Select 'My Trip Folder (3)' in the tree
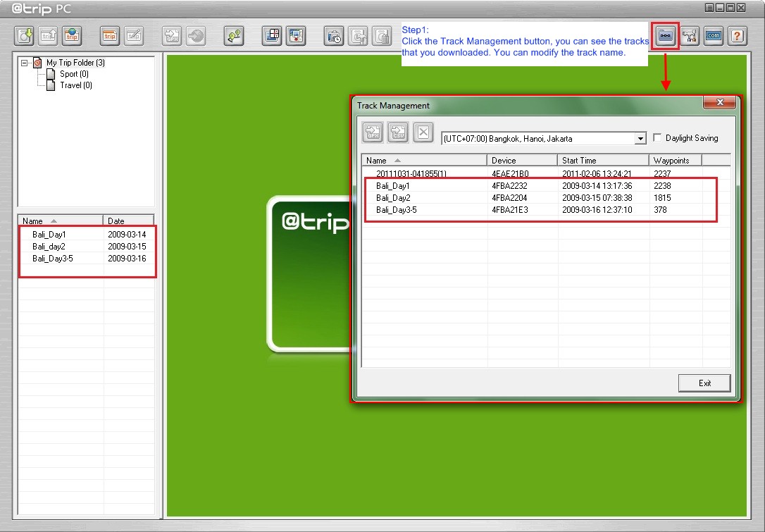Image resolution: width=765 pixels, height=532 pixels. pos(75,63)
